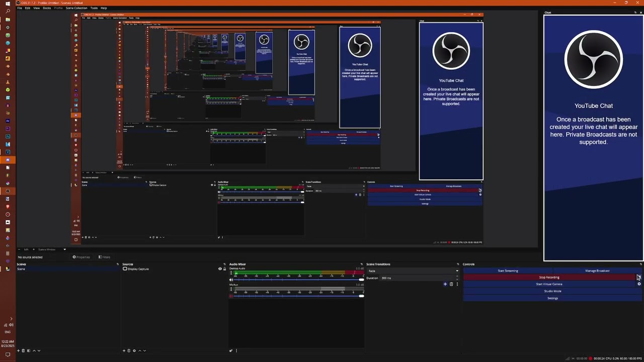Viewport: 644px width, 362px height.
Task: Open advanced audio properties gear in Audio Mixer
Action: point(231,350)
